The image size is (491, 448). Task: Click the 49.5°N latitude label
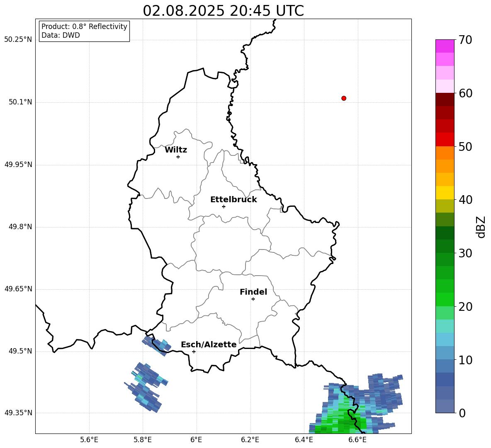point(20,351)
